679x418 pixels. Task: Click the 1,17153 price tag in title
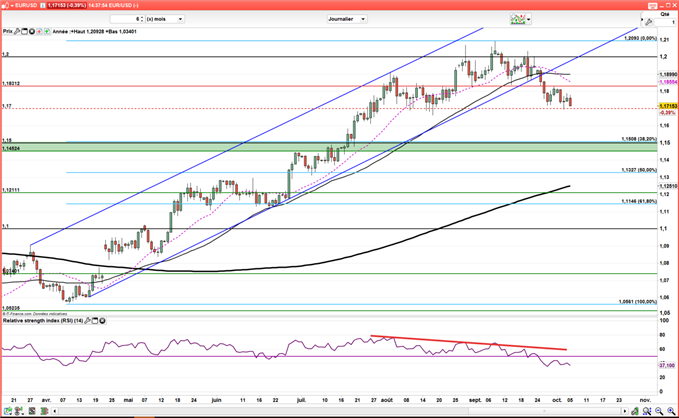[66, 5]
